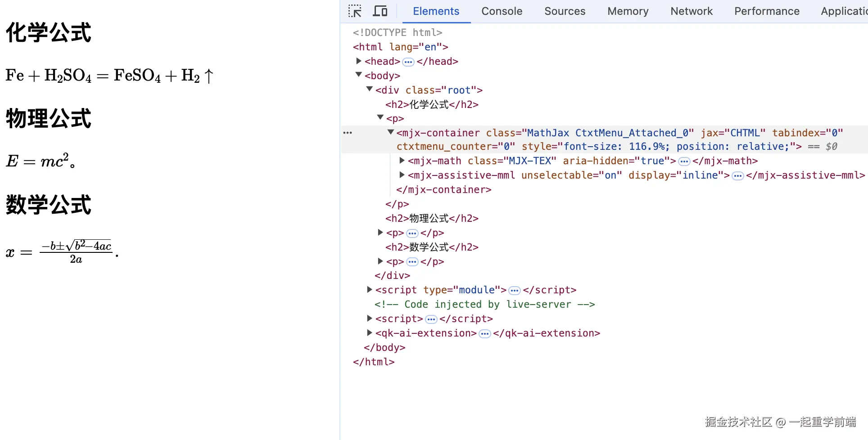Select the closing html tag

click(374, 362)
